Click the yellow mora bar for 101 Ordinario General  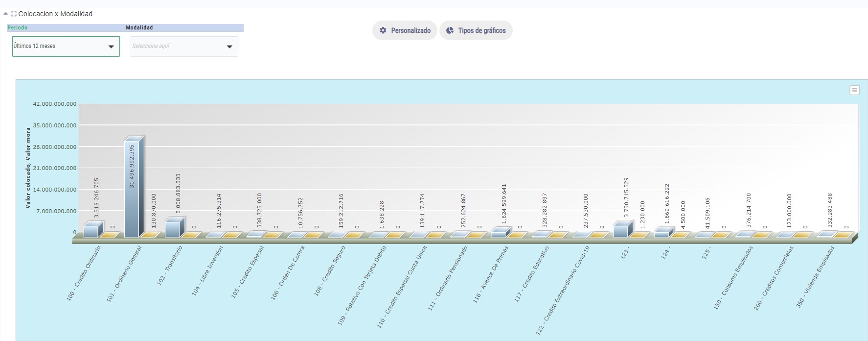151,235
